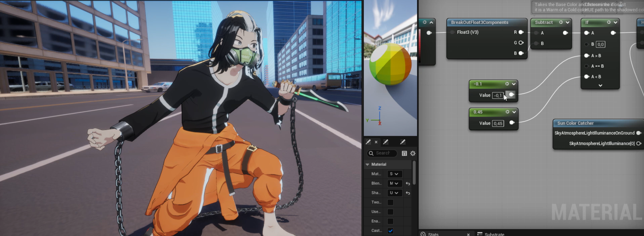Click the property matrix table icon
The image size is (644, 236).
pos(404,154)
